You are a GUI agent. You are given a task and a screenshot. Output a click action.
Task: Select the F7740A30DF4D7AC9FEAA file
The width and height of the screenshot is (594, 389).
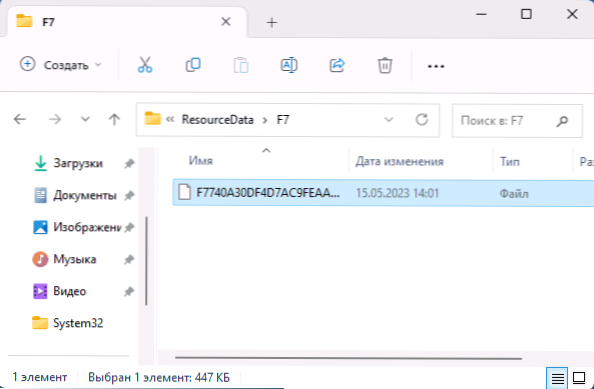383,193
